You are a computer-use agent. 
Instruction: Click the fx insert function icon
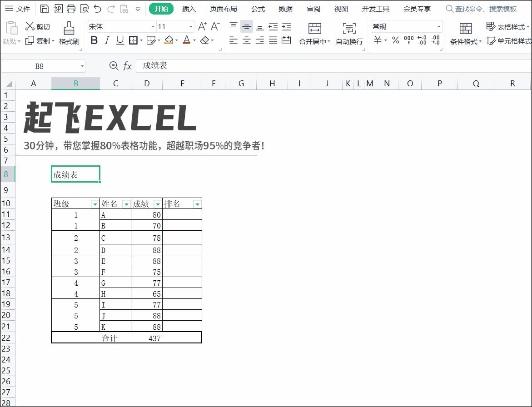tap(127, 66)
